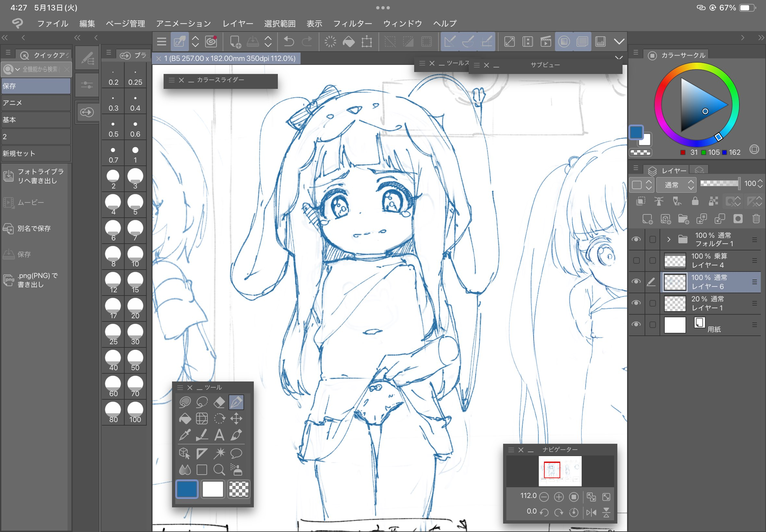This screenshot has height=532, width=766.
Task: Toggle visibility of the 用紙 paper layer
Action: point(636,324)
